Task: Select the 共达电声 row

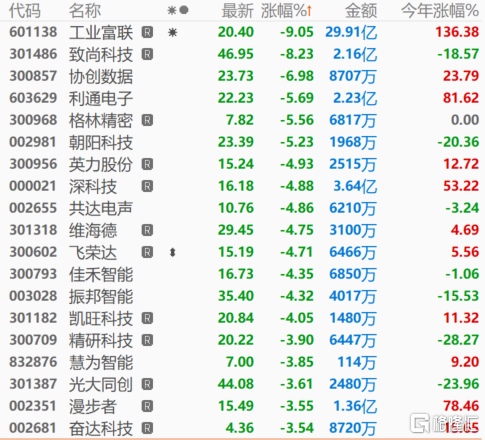Action: 242,208
